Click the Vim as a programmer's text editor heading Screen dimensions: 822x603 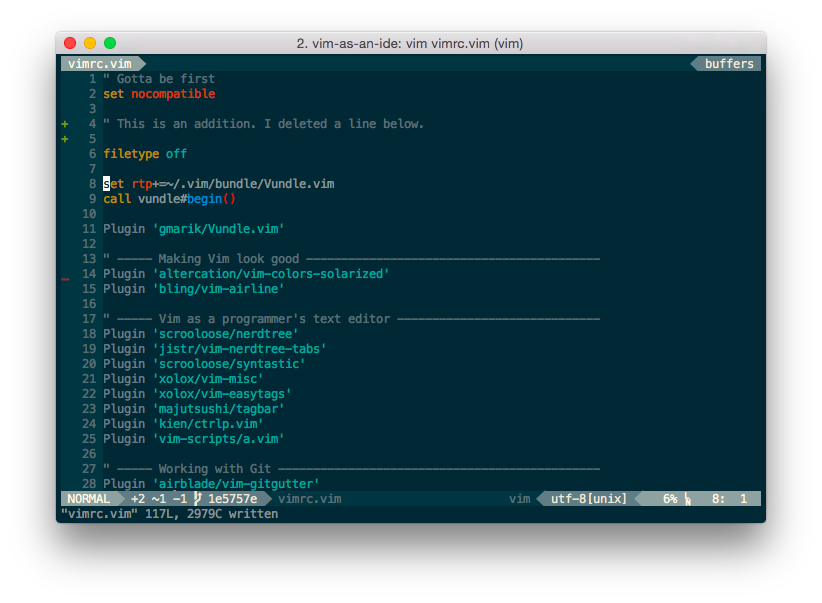[275, 319]
